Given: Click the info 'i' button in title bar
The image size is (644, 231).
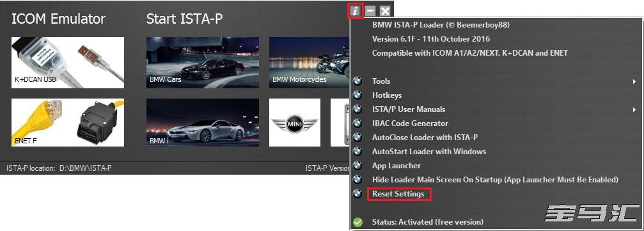Looking at the screenshot, I should [356, 11].
